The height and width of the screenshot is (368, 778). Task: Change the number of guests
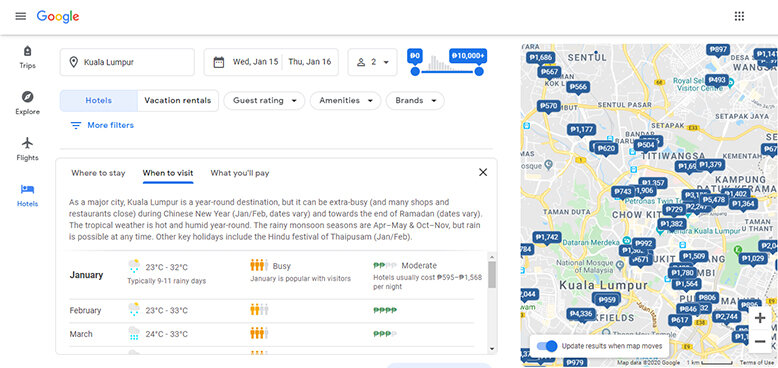pyautogui.click(x=373, y=62)
